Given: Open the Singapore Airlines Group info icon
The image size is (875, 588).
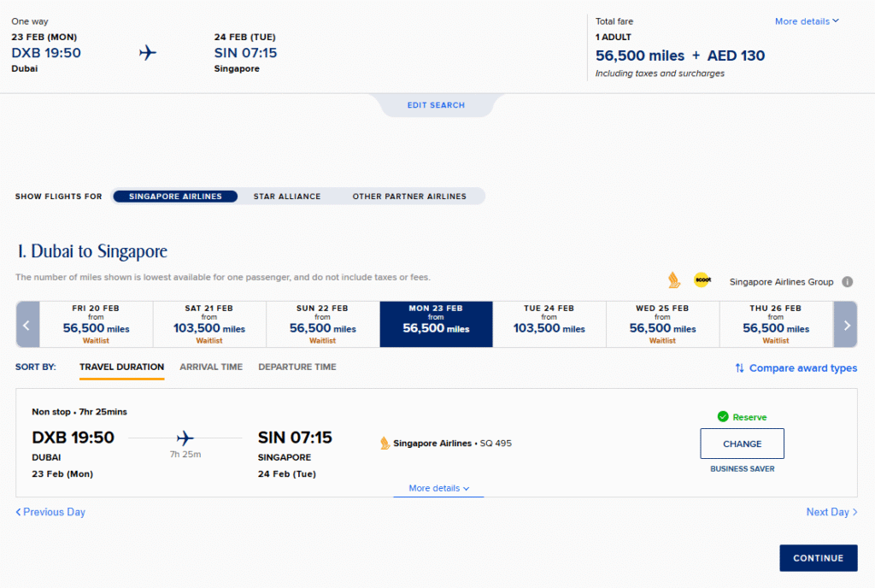Looking at the screenshot, I should (x=848, y=282).
